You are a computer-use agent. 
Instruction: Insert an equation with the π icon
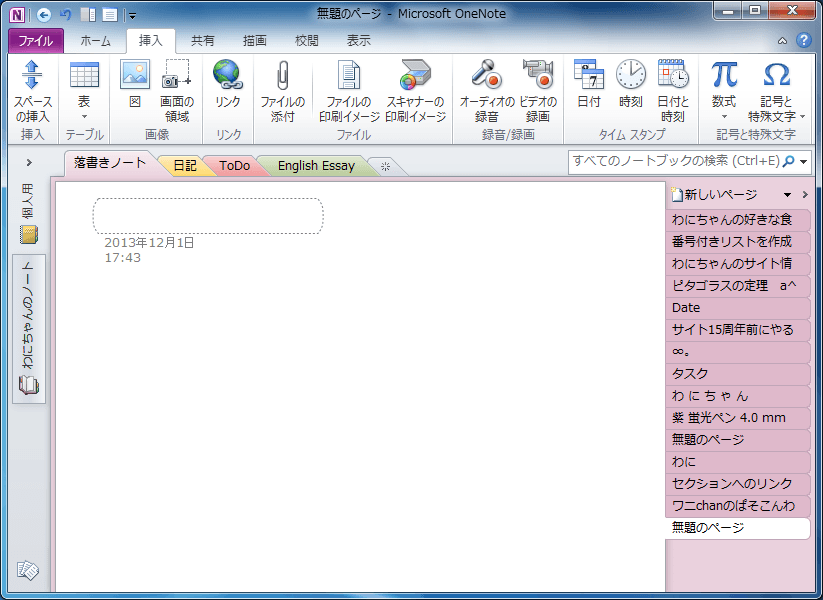724,90
